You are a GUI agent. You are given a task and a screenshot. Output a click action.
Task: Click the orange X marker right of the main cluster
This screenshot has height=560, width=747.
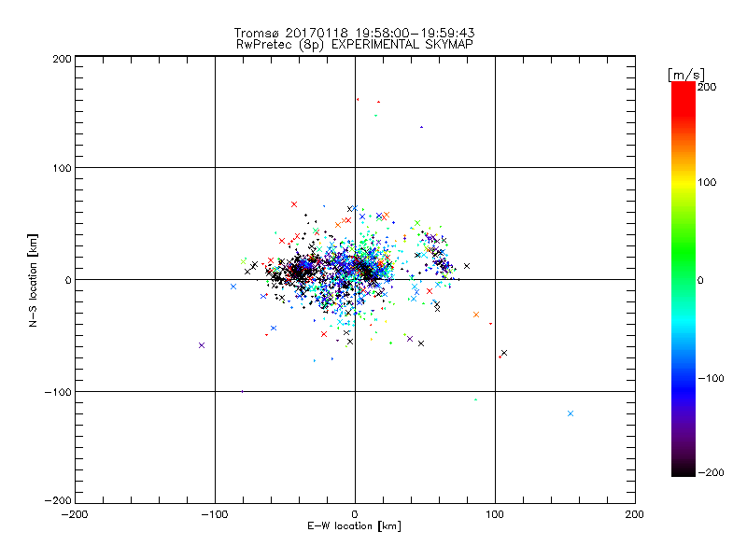pos(476,315)
